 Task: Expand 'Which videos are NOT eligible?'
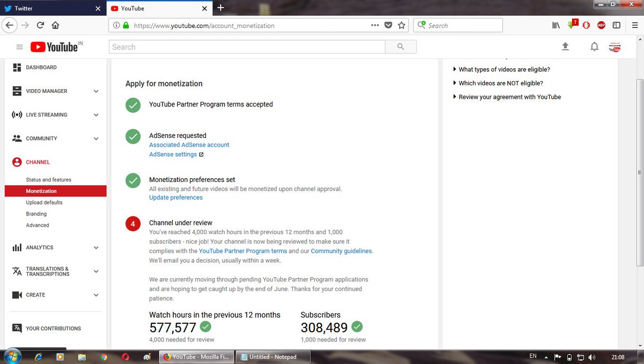point(498,83)
